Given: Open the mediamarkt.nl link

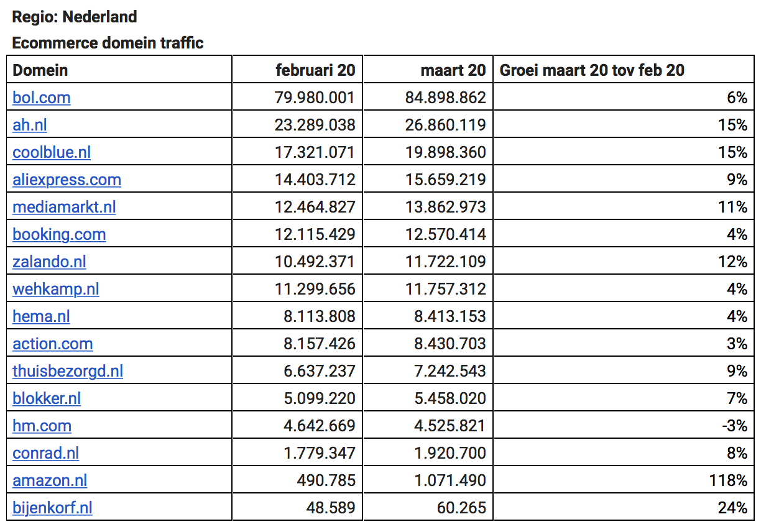Looking at the screenshot, I should [x=64, y=207].
